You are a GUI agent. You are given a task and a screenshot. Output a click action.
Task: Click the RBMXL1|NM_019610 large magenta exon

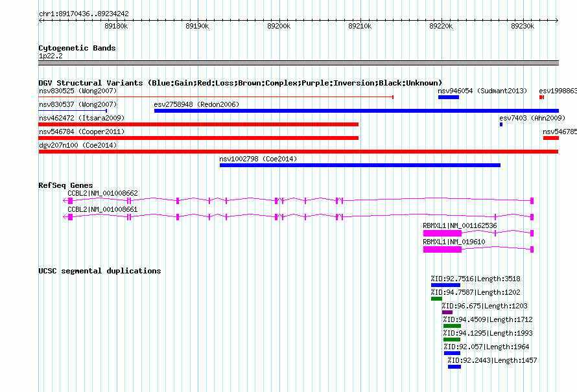pyautogui.click(x=442, y=249)
